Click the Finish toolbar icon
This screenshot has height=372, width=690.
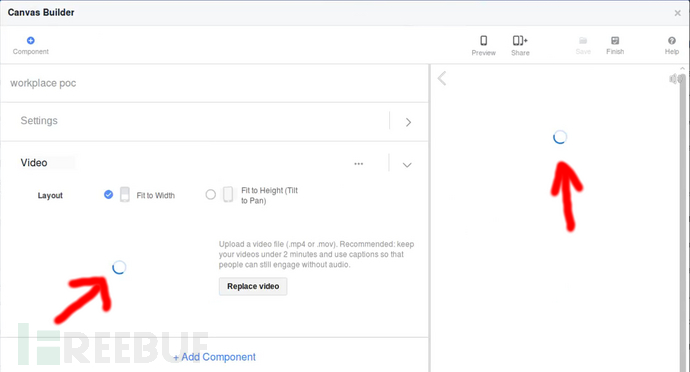pos(615,41)
